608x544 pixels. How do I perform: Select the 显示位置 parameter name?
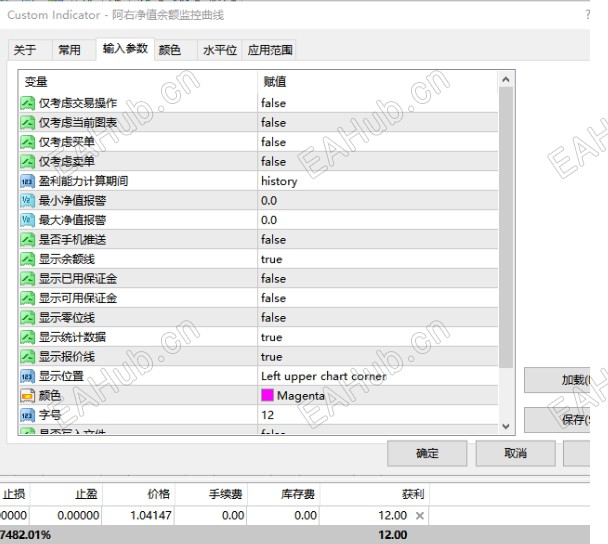coord(61,376)
